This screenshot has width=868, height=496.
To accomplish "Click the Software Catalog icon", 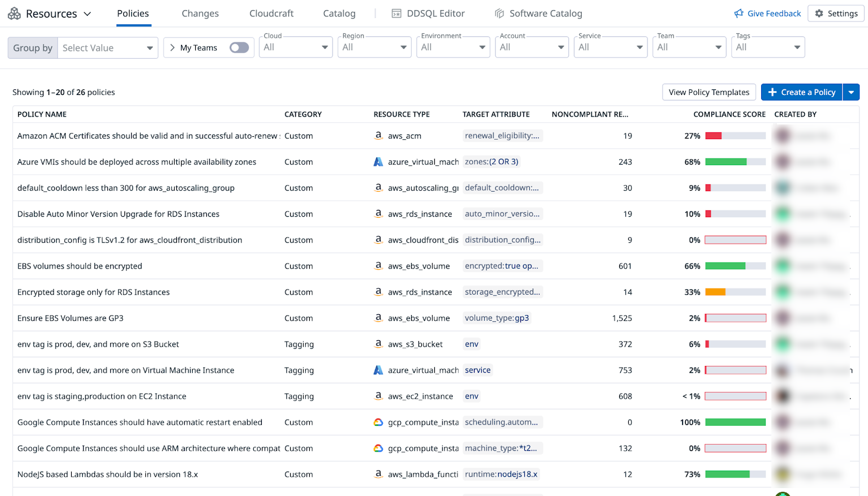I will click(499, 14).
